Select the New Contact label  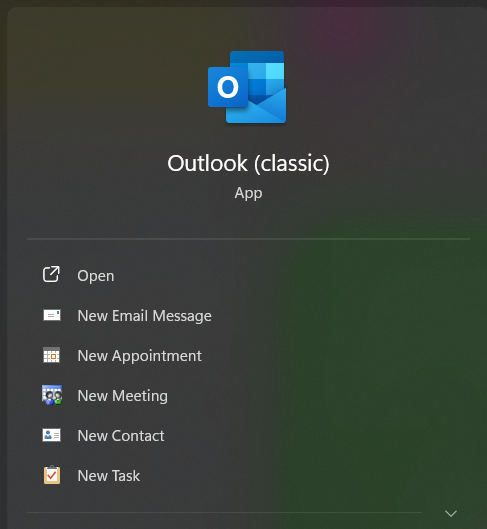[x=121, y=436]
